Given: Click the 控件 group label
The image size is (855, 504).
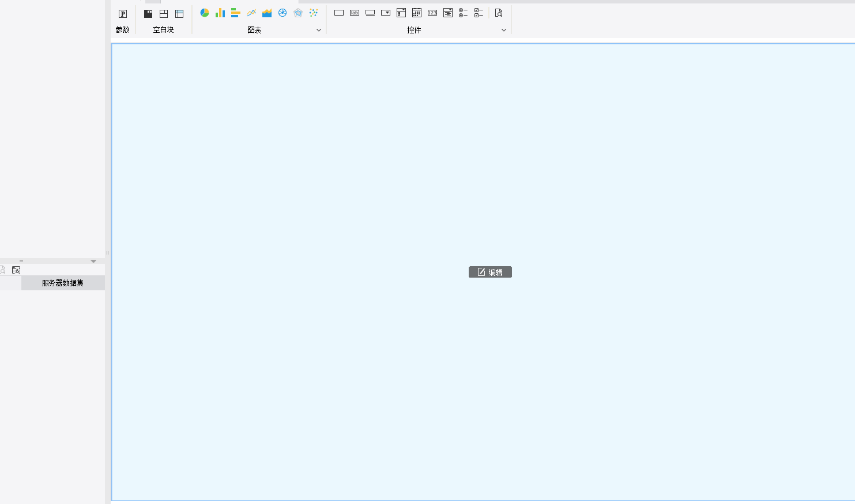Looking at the screenshot, I should (414, 30).
